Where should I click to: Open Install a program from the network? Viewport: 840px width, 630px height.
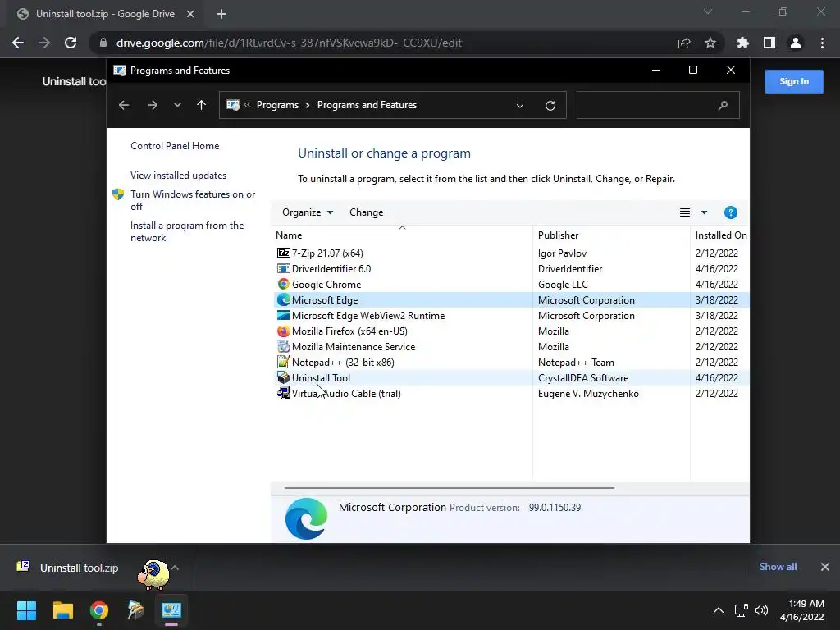(187, 231)
